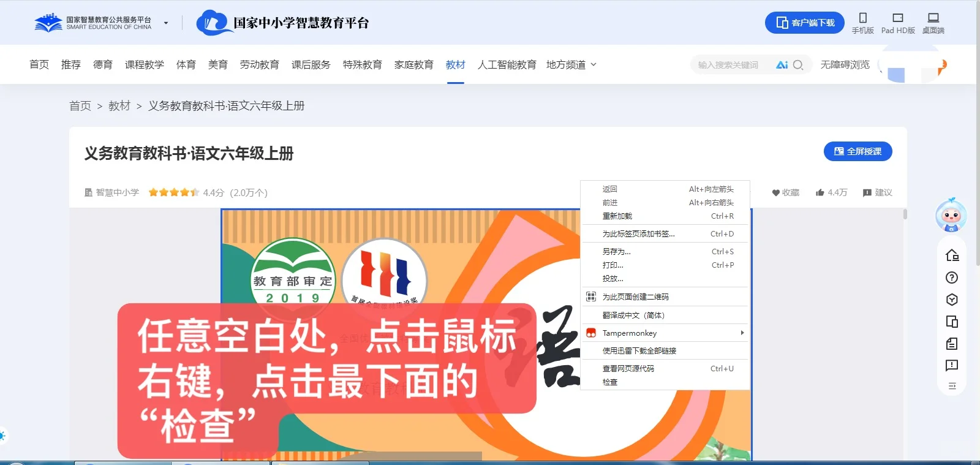Click the magnifier search icon
Viewport: 980px width, 465px height.
[x=798, y=65]
